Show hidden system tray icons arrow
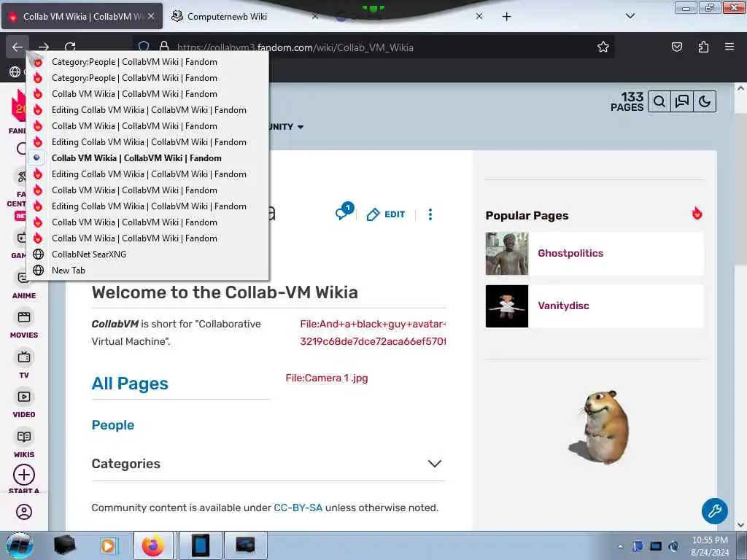Image resolution: width=747 pixels, height=560 pixels. click(x=620, y=547)
